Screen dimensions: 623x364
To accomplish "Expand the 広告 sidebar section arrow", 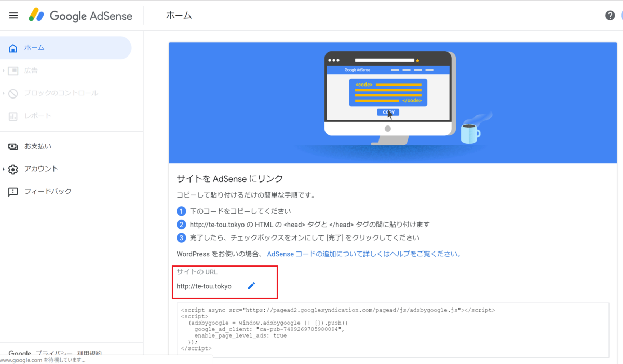I will (4, 71).
